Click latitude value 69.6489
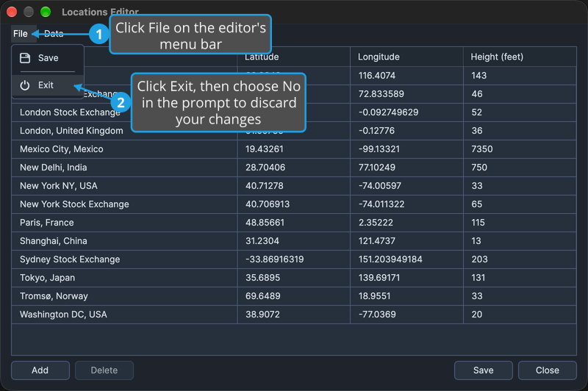The height and width of the screenshot is (391, 588). (263, 296)
